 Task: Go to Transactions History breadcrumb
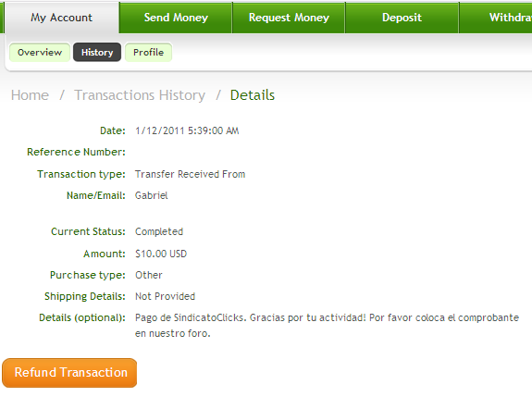[140, 95]
